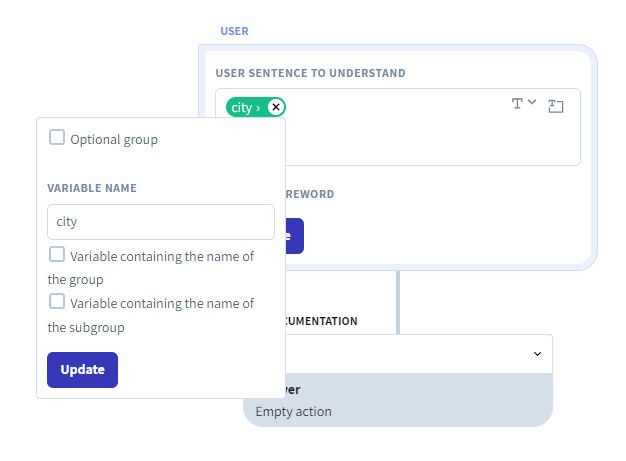Click the USER header label

coord(234,31)
